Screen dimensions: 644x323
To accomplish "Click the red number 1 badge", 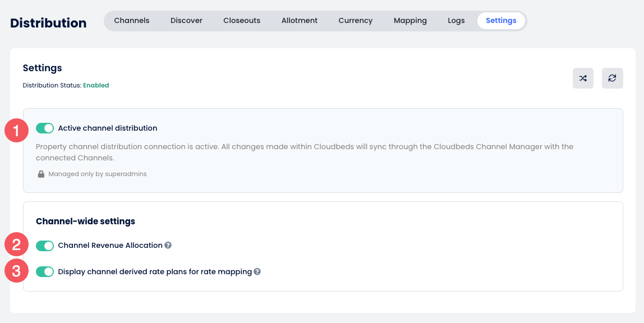I will coord(16,131).
